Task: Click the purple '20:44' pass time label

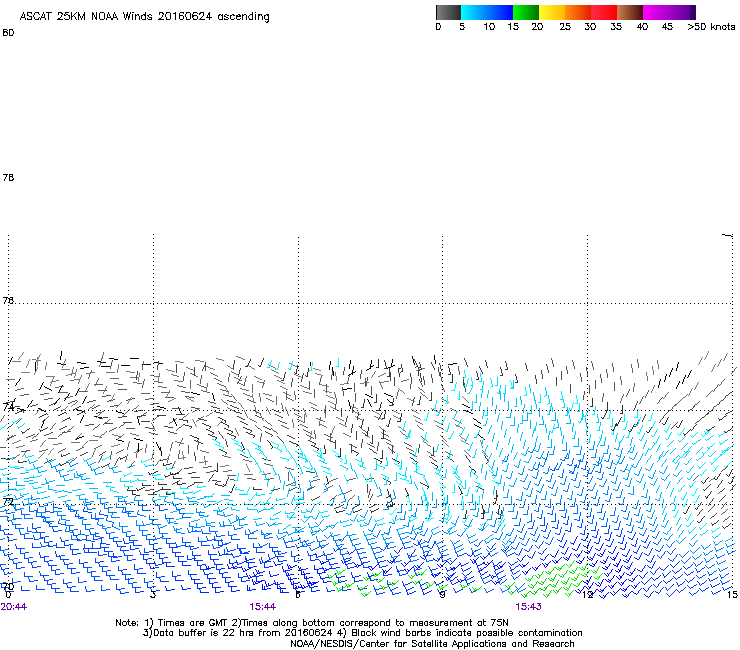Action: (14, 607)
